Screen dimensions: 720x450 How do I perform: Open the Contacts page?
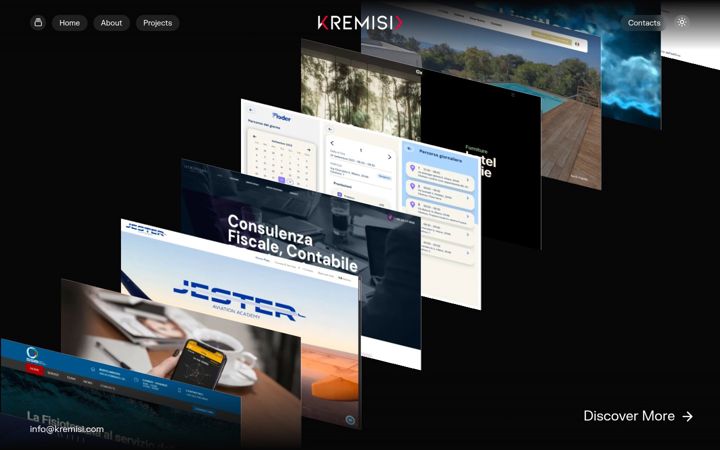point(644,23)
